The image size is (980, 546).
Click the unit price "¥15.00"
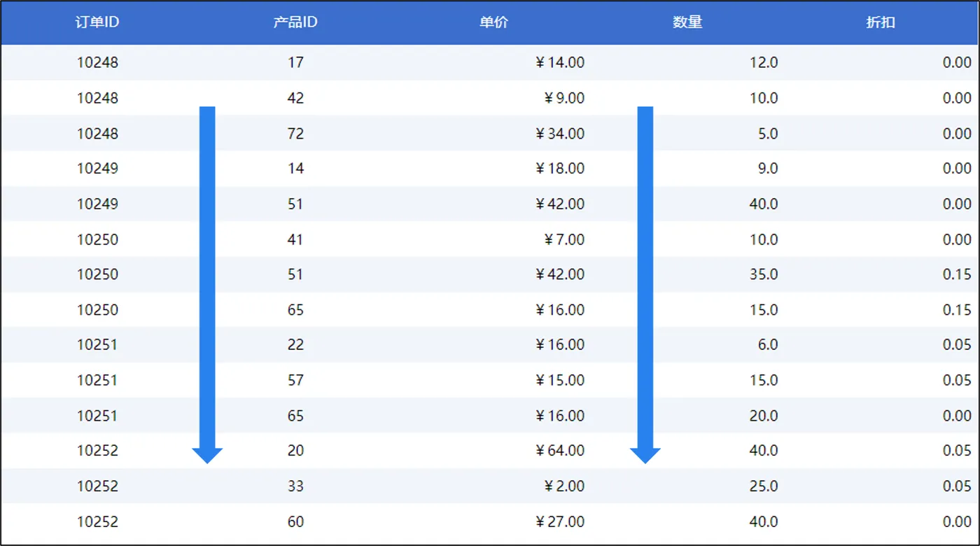tap(559, 380)
